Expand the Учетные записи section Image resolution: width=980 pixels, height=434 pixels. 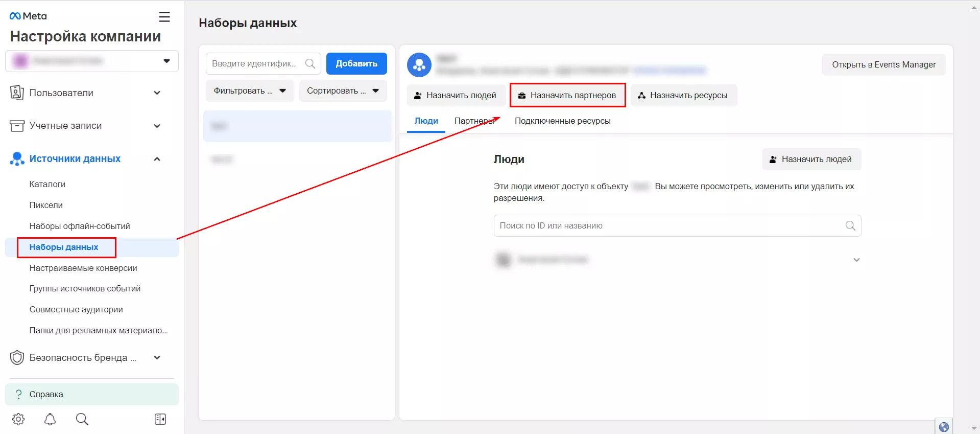157,126
